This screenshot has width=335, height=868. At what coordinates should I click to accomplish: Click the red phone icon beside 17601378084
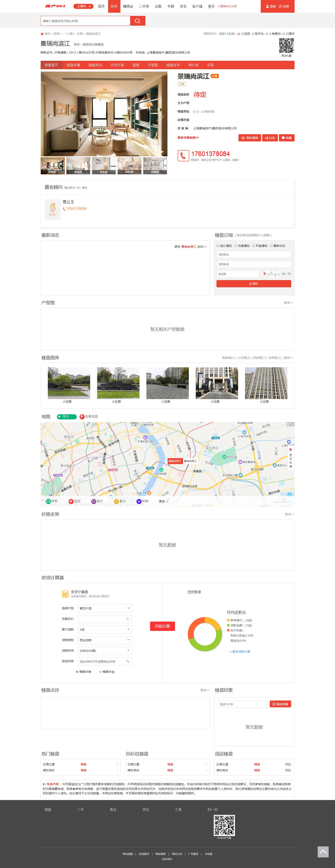[x=183, y=155]
